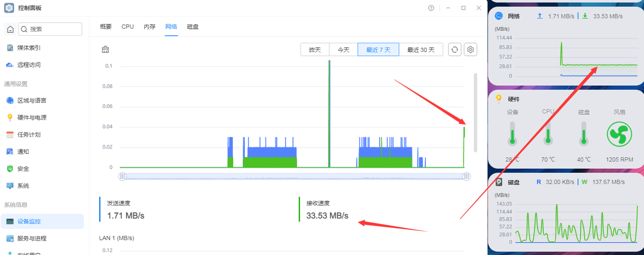The height and width of the screenshot is (255, 644).
Task: Click the download arrow icon in network widget
Action: [585, 16]
